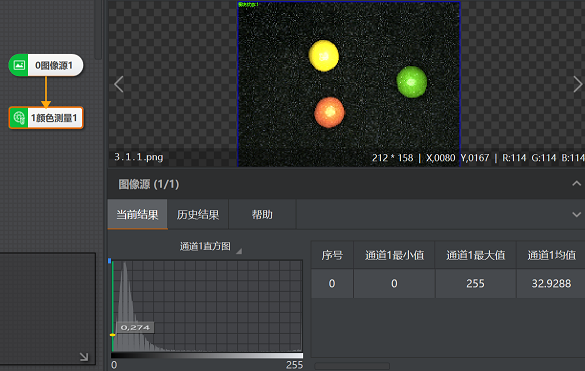Screen dimensions: 585x371
Task: Click the histogram yellow threshold marker
Action: click(x=112, y=335)
